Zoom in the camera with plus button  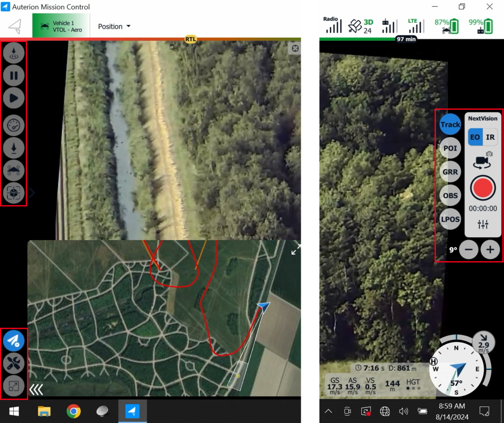coord(490,250)
